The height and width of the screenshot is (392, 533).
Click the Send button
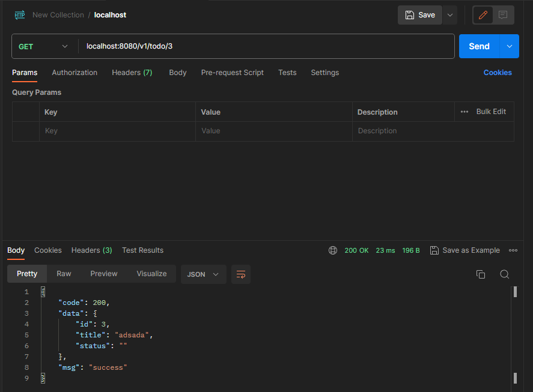click(479, 46)
